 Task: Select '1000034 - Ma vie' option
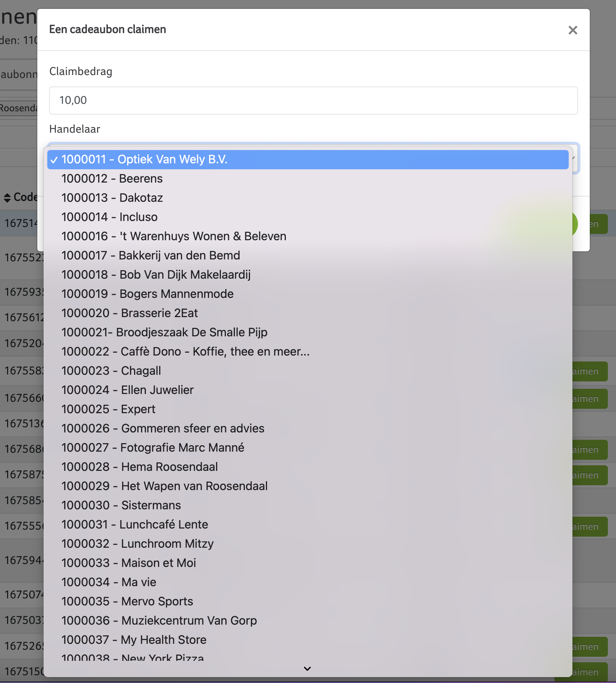(x=308, y=582)
